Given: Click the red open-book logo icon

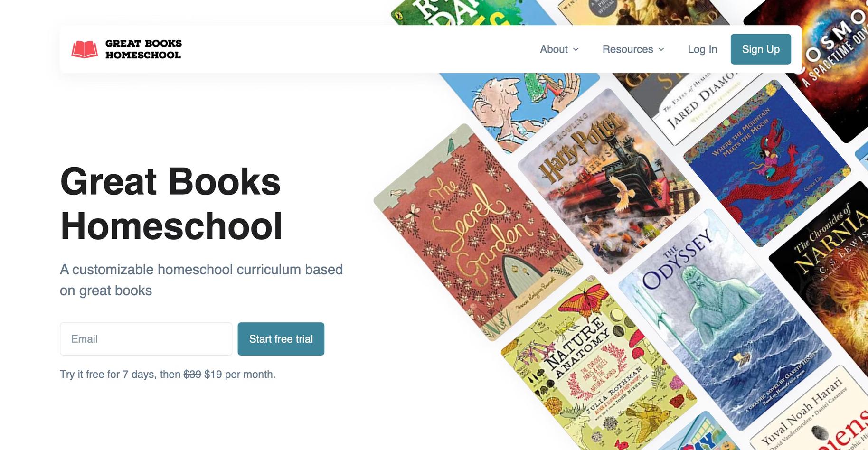Looking at the screenshot, I should click(85, 49).
